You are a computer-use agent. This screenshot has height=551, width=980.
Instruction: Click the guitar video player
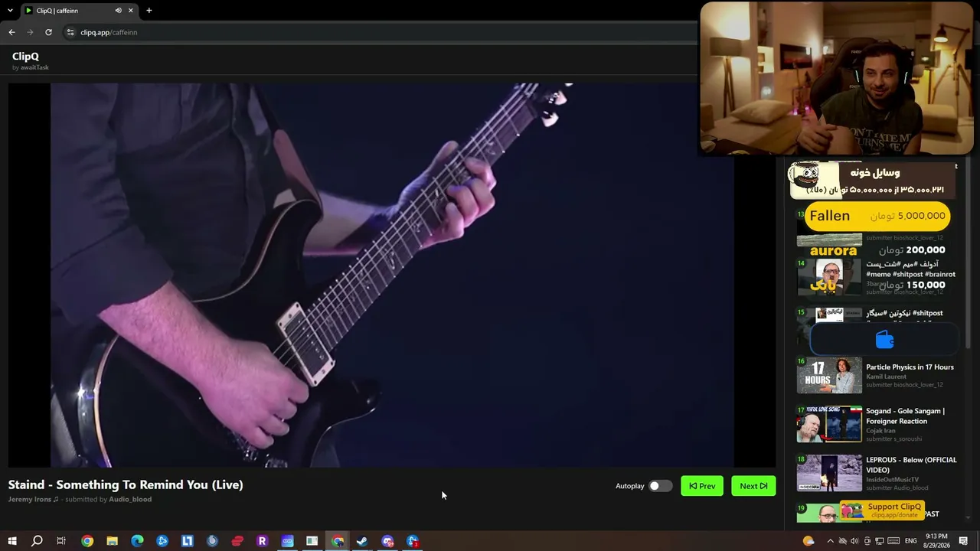392,275
